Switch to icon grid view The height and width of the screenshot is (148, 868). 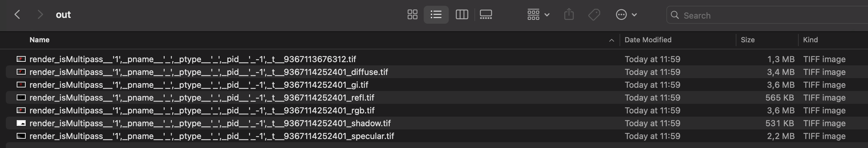tap(412, 14)
